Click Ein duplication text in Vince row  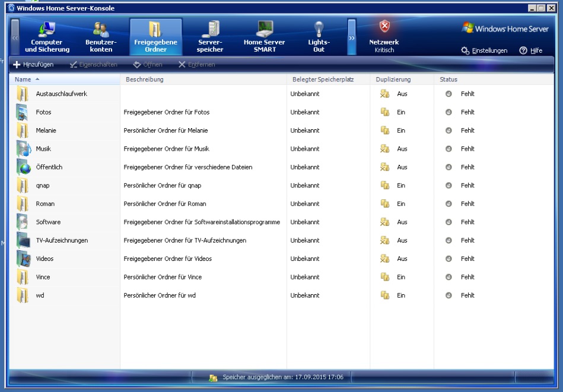401,277
